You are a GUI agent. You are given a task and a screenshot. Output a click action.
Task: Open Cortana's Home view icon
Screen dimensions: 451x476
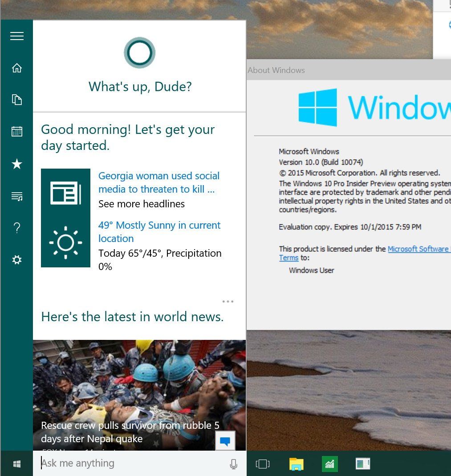(x=17, y=68)
